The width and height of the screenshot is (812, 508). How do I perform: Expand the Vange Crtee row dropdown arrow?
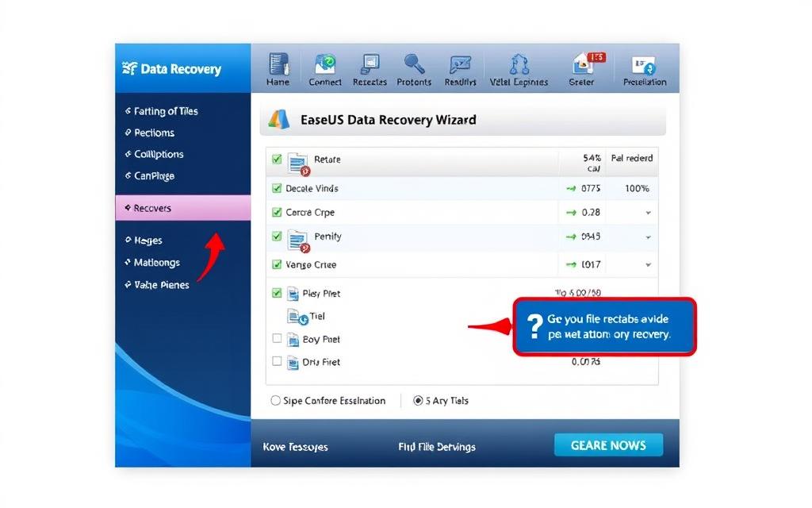tap(649, 265)
